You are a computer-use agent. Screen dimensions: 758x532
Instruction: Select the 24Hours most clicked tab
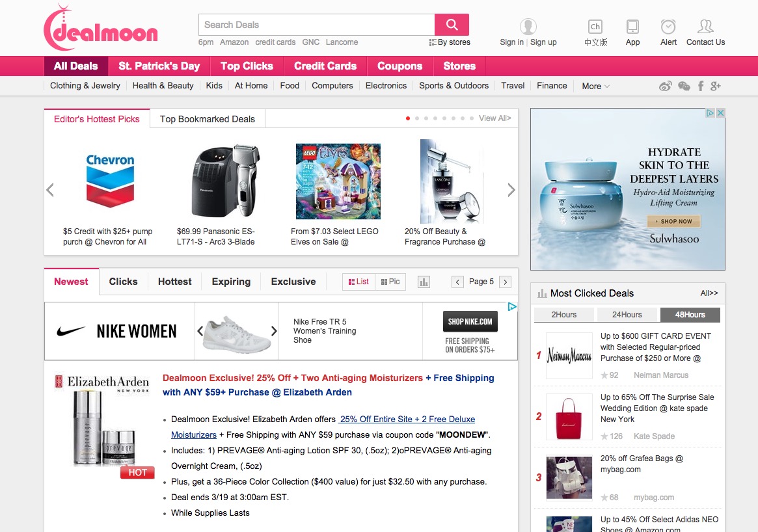click(x=627, y=315)
